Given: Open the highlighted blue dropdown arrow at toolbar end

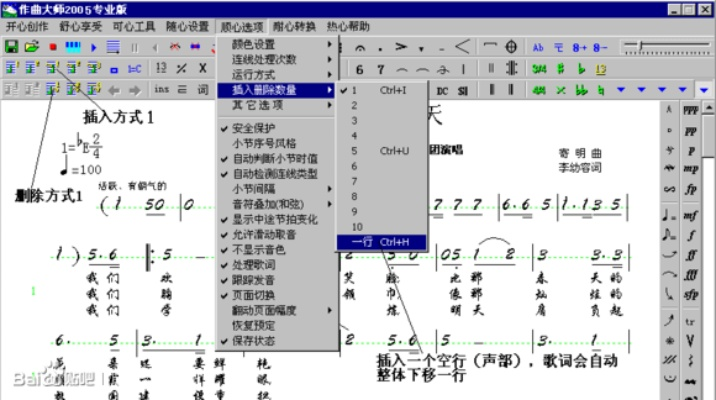Looking at the screenshot, I should click(x=704, y=90).
